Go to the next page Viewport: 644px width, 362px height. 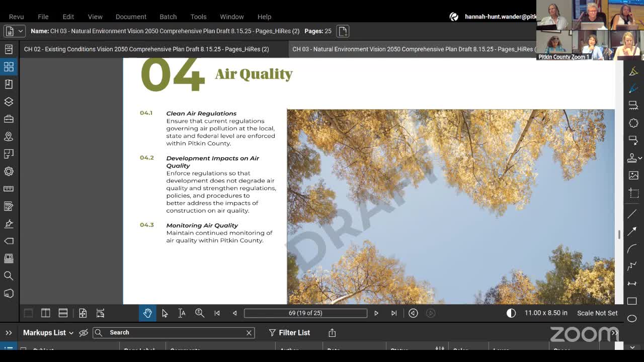point(376,313)
